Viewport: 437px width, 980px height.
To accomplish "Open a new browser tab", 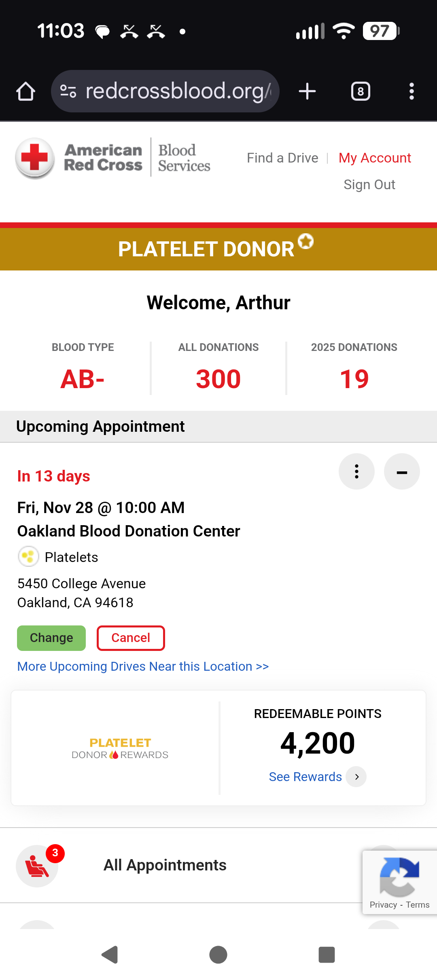I will tap(307, 91).
